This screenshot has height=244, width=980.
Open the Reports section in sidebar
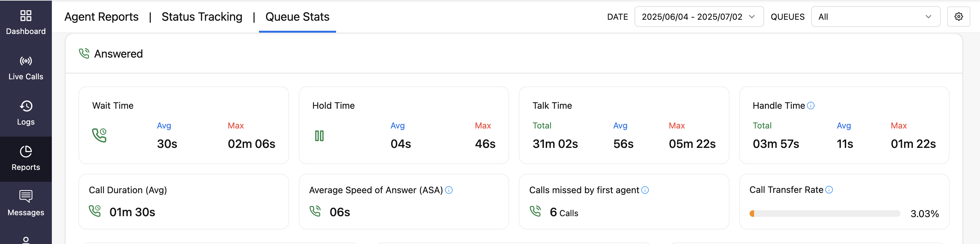pyautogui.click(x=26, y=159)
